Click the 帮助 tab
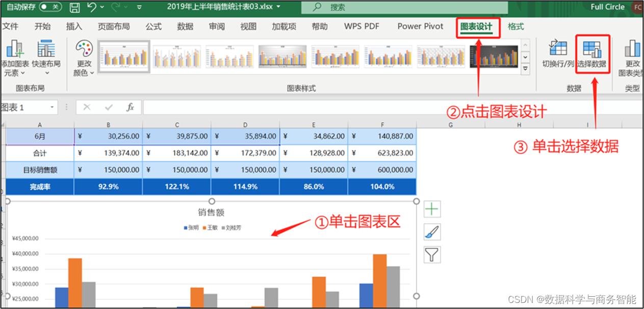This screenshot has width=644, height=309. tap(320, 27)
